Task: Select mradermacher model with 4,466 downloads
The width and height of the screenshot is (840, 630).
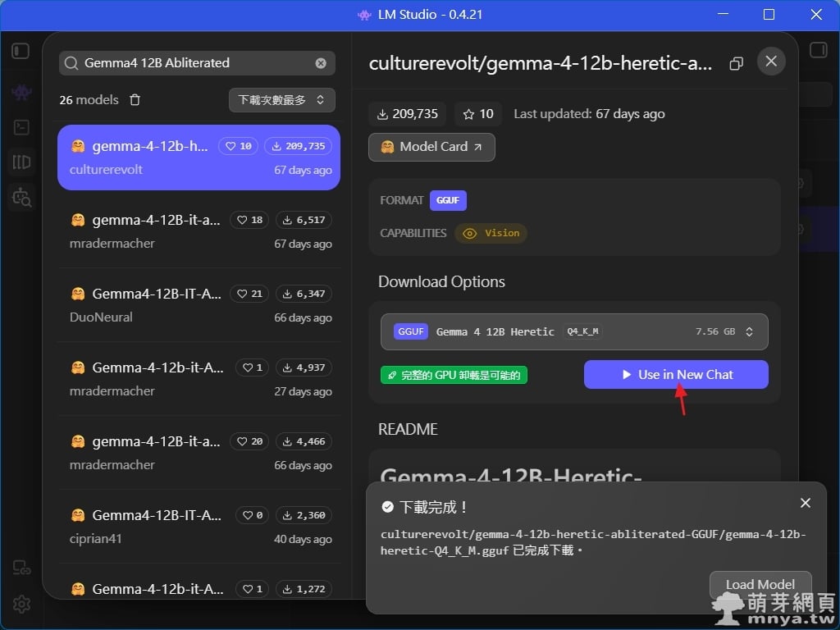Action: pos(199,453)
